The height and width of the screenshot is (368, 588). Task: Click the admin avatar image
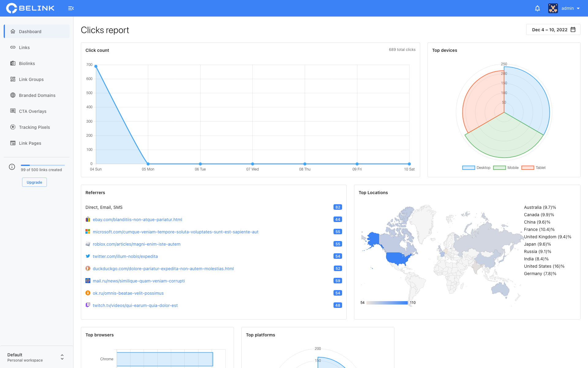(x=553, y=8)
